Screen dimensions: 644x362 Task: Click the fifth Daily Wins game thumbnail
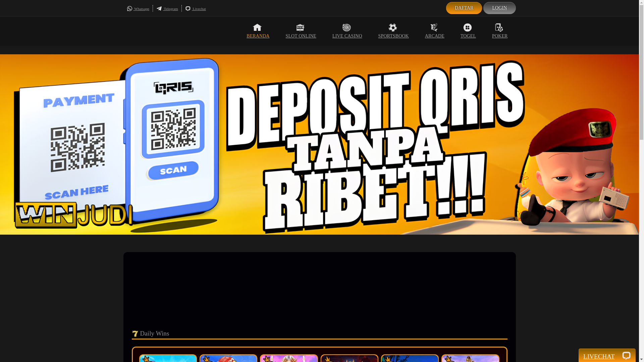tap(410, 358)
